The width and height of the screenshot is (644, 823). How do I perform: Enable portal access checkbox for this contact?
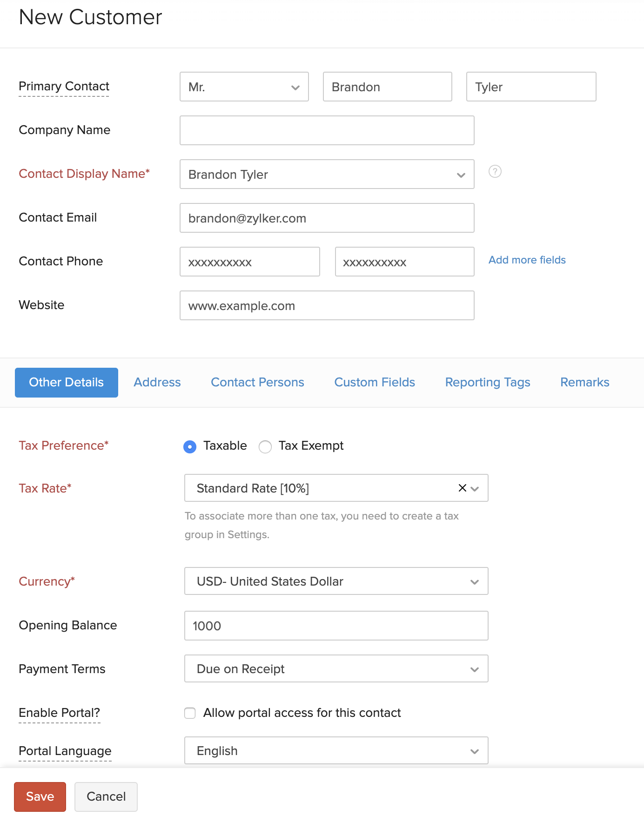point(190,713)
